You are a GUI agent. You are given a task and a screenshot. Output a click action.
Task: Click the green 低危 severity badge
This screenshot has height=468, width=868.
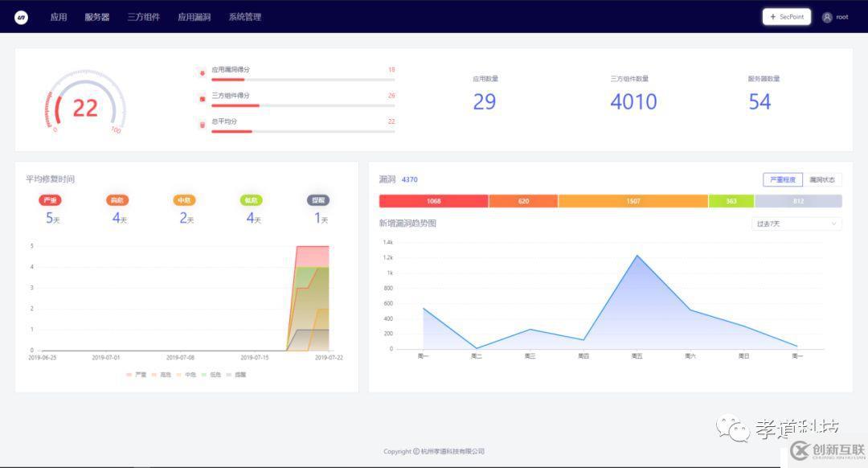point(251,200)
